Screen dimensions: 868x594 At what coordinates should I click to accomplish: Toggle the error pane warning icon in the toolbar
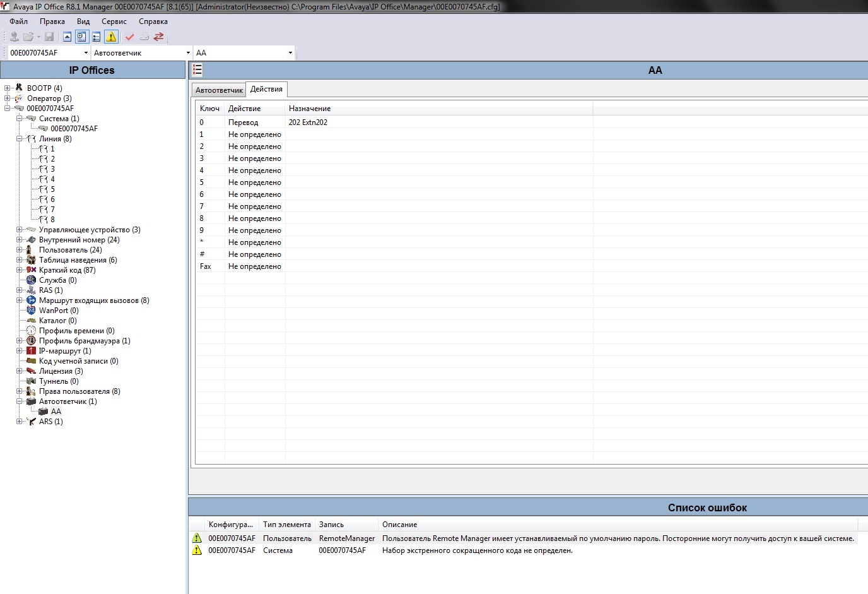111,37
